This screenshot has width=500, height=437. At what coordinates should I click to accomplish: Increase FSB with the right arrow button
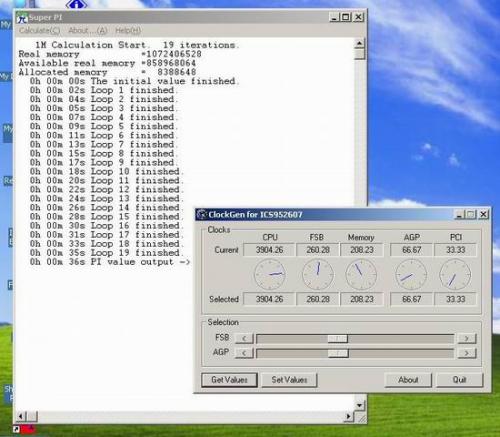click(467, 339)
